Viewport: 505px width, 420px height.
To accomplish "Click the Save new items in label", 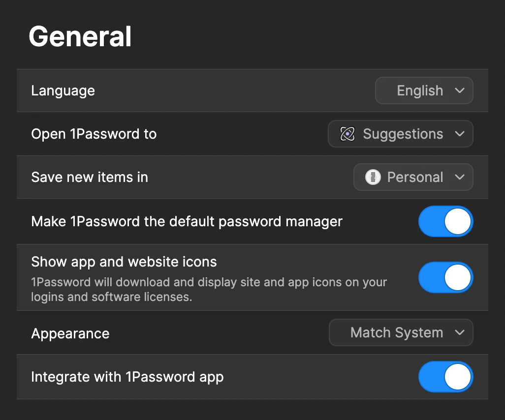I will pyautogui.click(x=90, y=177).
